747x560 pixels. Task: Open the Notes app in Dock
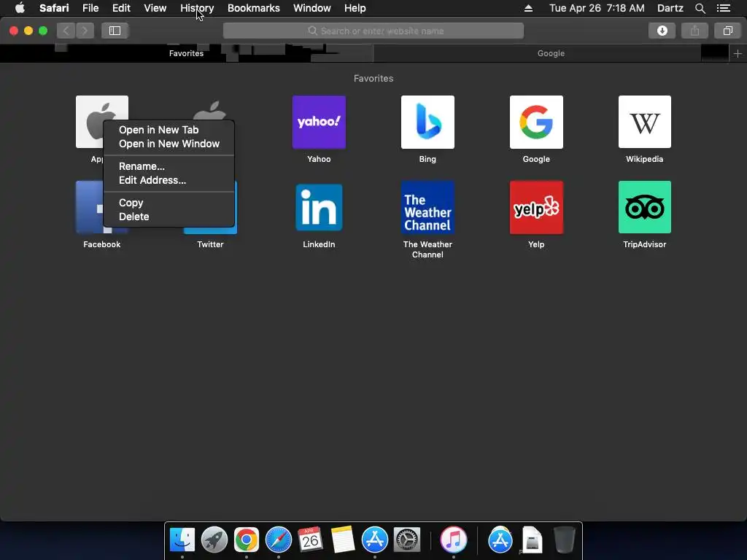(x=343, y=540)
